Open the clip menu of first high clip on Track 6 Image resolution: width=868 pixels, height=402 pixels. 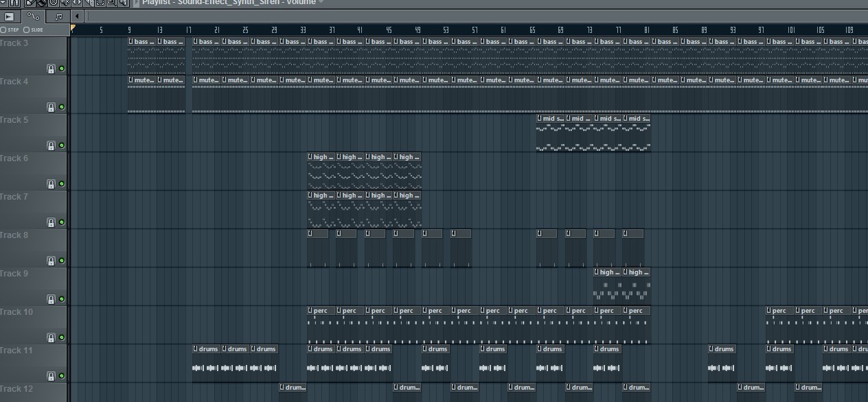(310, 157)
